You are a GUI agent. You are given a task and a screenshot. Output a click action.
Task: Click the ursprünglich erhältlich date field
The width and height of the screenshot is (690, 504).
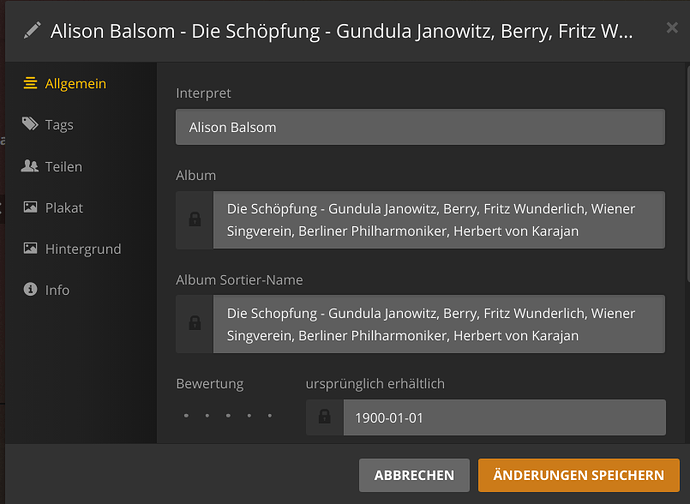pos(503,417)
